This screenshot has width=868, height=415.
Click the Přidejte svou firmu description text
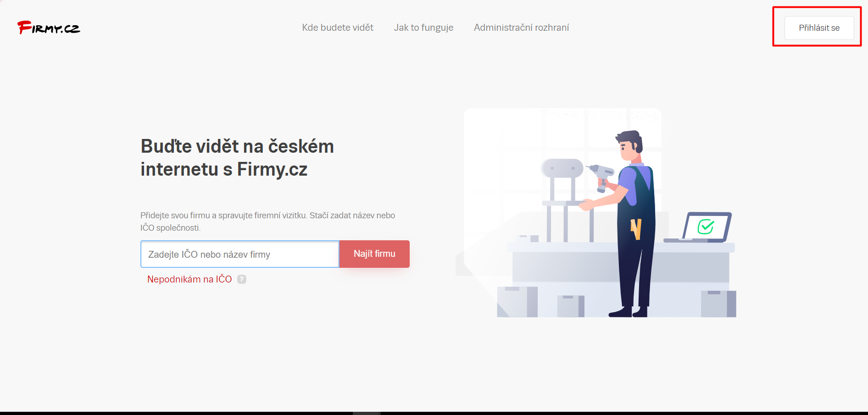tap(268, 221)
